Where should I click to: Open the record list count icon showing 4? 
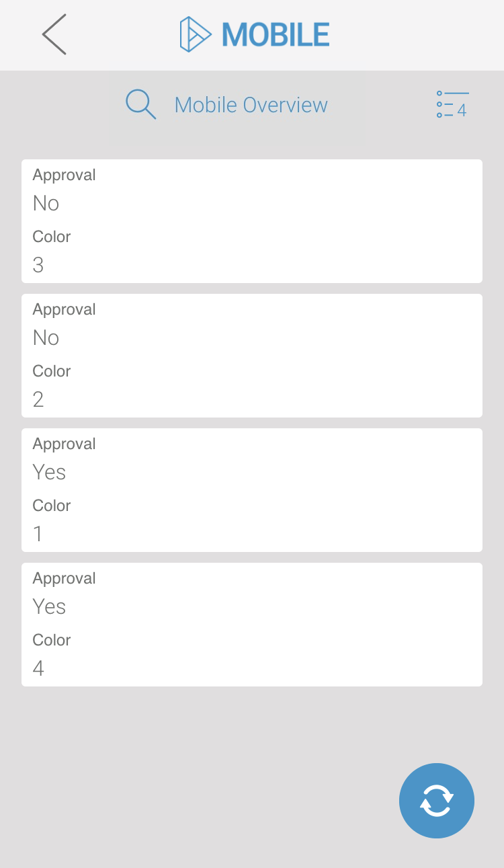tap(452, 105)
